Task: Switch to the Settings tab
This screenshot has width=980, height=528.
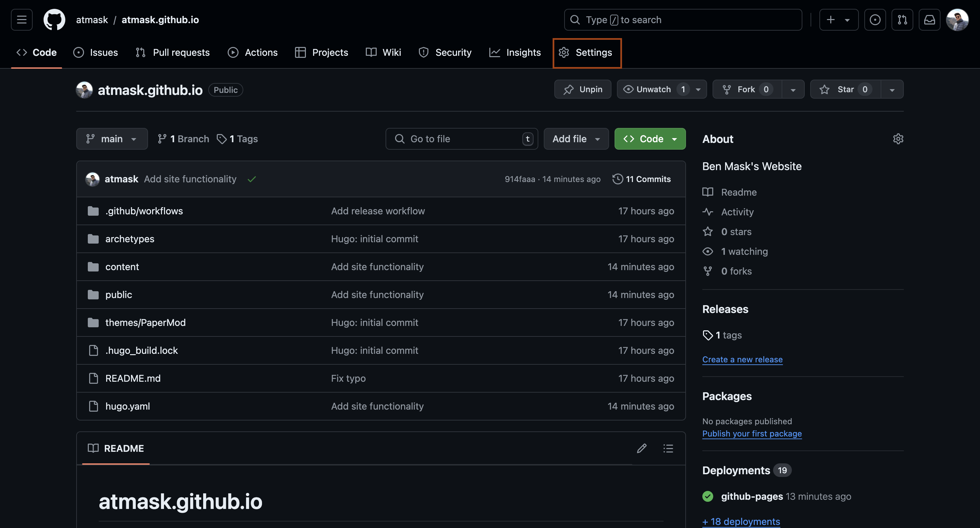Action: [587, 52]
